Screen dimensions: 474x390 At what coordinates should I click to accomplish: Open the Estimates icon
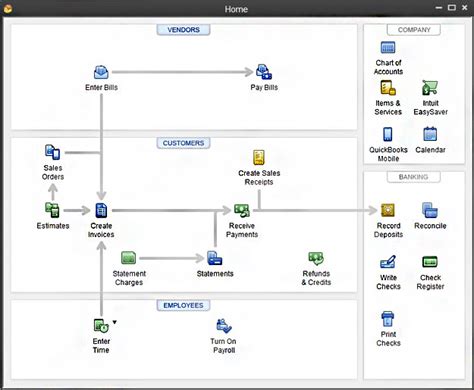(52, 210)
